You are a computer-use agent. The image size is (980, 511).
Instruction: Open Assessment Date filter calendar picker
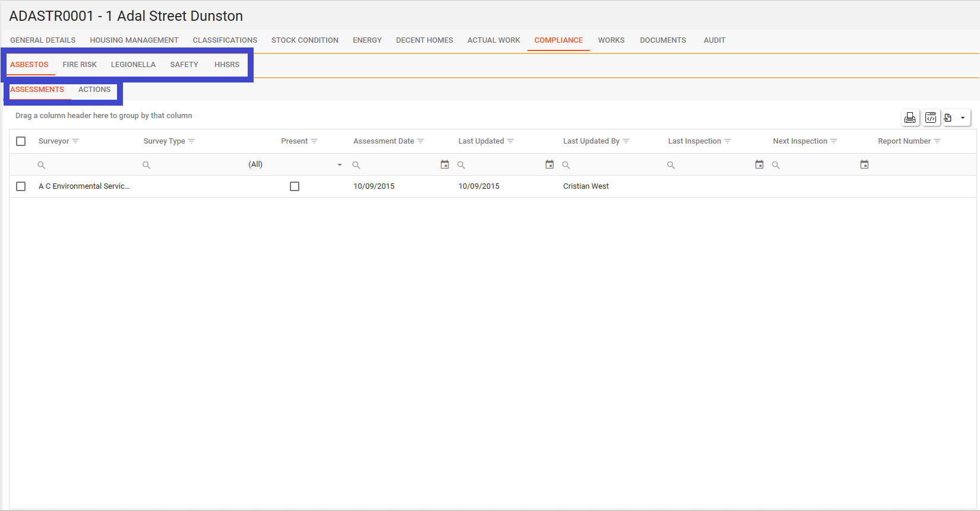444,164
